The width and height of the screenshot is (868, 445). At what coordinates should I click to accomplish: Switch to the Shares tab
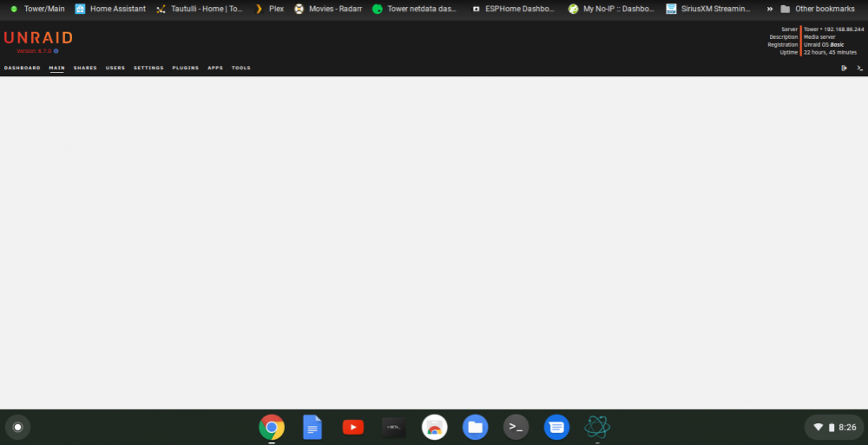tap(85, 68)
